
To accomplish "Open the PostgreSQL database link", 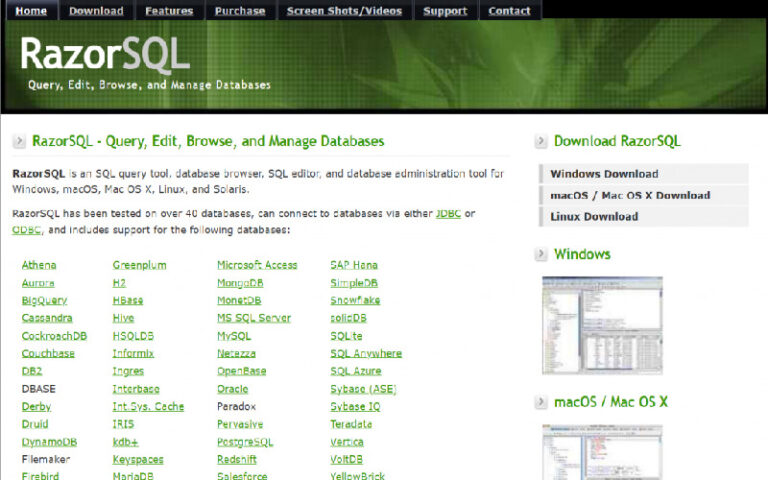I will click(245, 442).
